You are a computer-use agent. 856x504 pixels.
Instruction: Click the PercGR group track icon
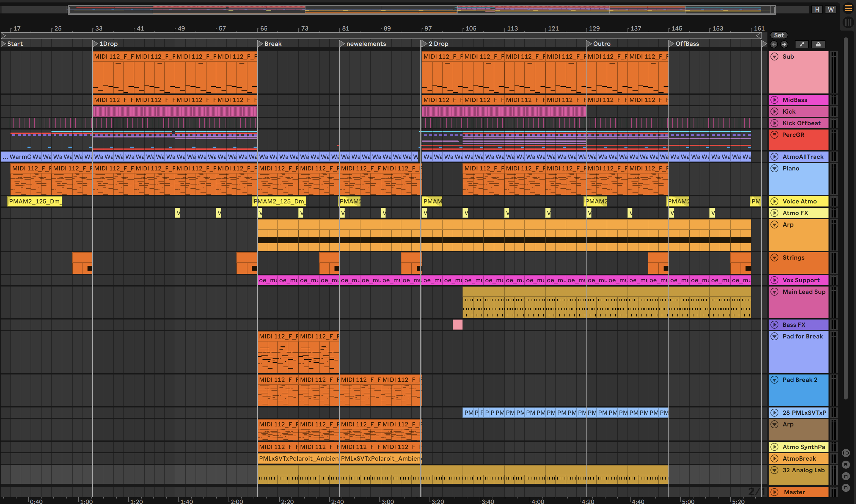[774, 134]
